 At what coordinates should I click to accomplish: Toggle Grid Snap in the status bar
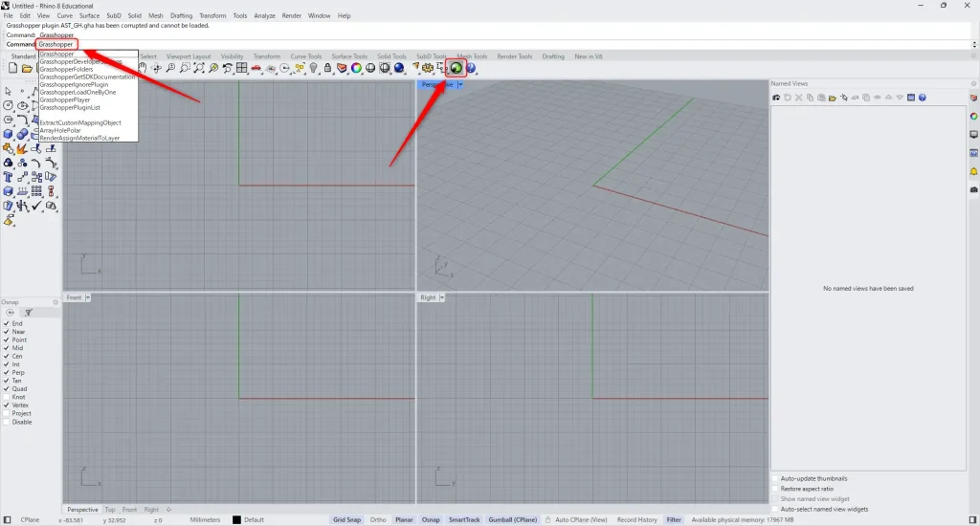point(346,519)
